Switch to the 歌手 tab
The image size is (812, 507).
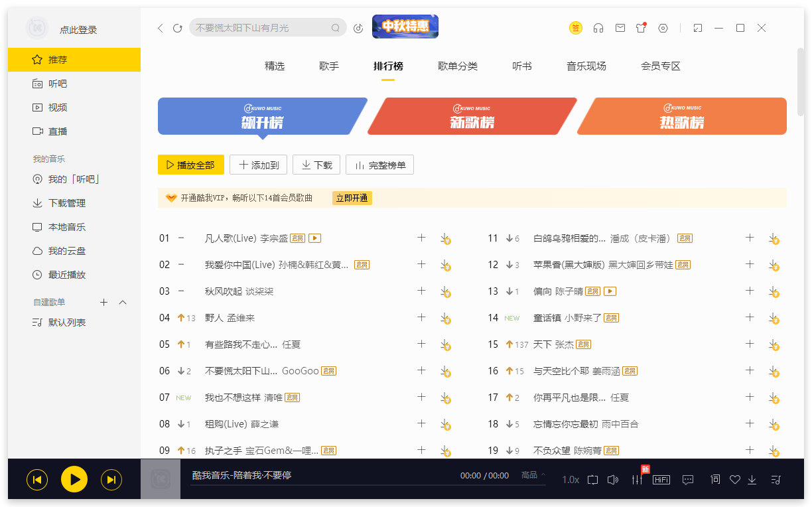tap(329, 66)
